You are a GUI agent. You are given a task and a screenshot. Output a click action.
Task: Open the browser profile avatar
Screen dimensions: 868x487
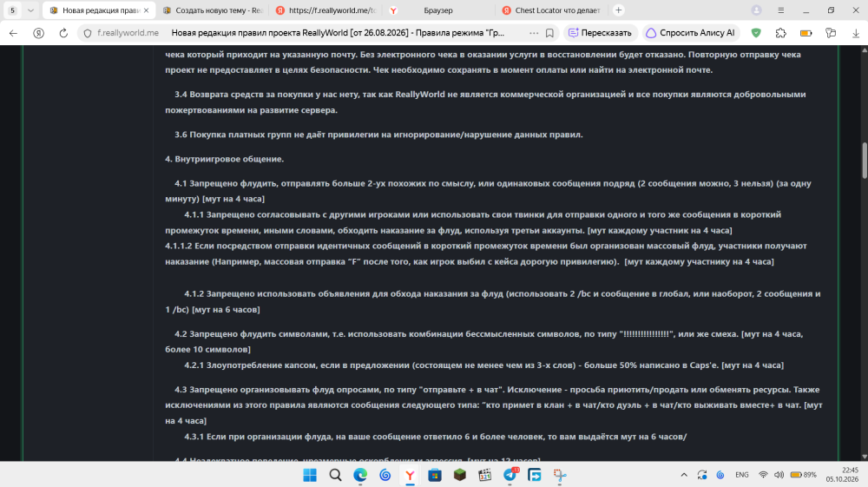click(x=756, y=10)
